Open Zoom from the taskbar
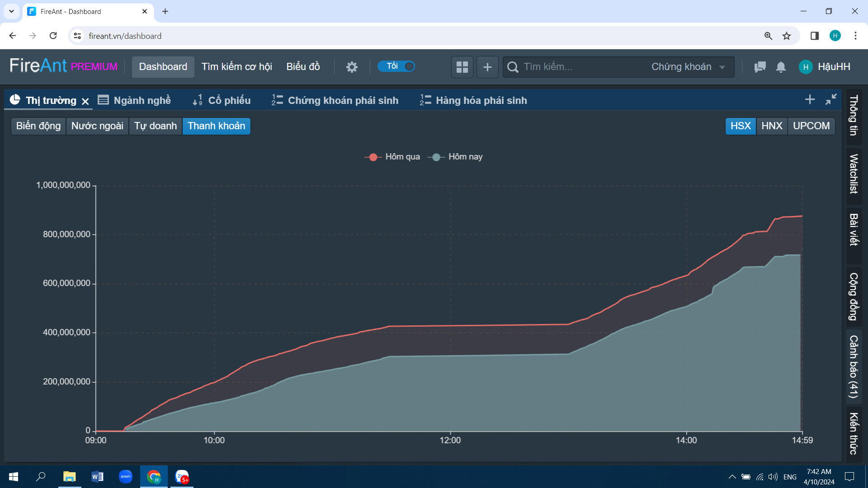 [x=126, y=477]
